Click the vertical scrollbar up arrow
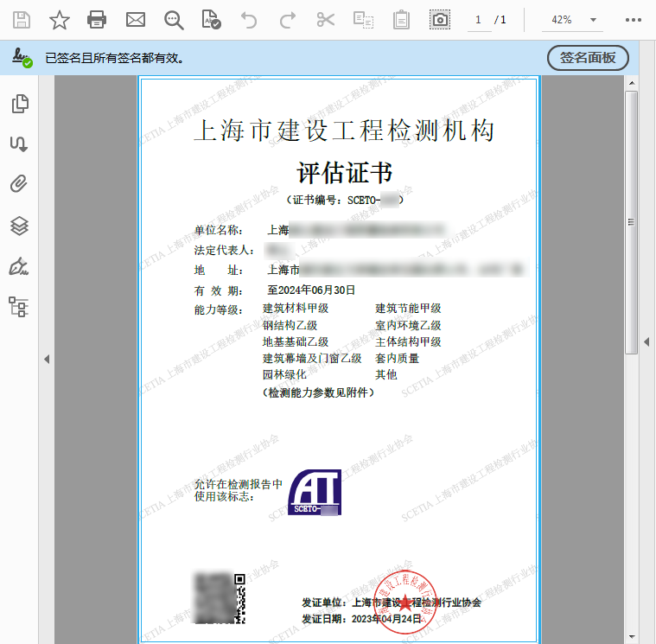 tap(632, 83)
